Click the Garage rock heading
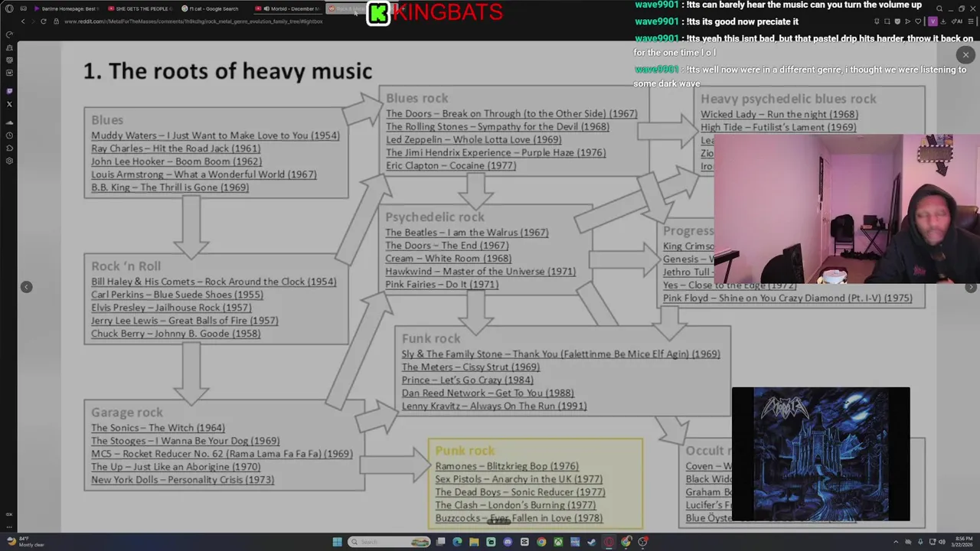Image resolution: width=980 pixels, height=551 pixels. click(x=127, y=412)
